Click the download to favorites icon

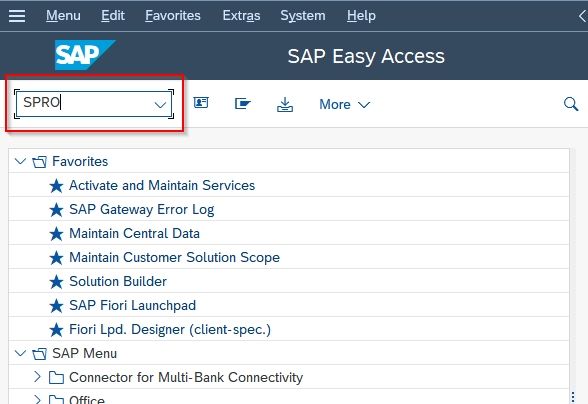(x=285, y=104)
